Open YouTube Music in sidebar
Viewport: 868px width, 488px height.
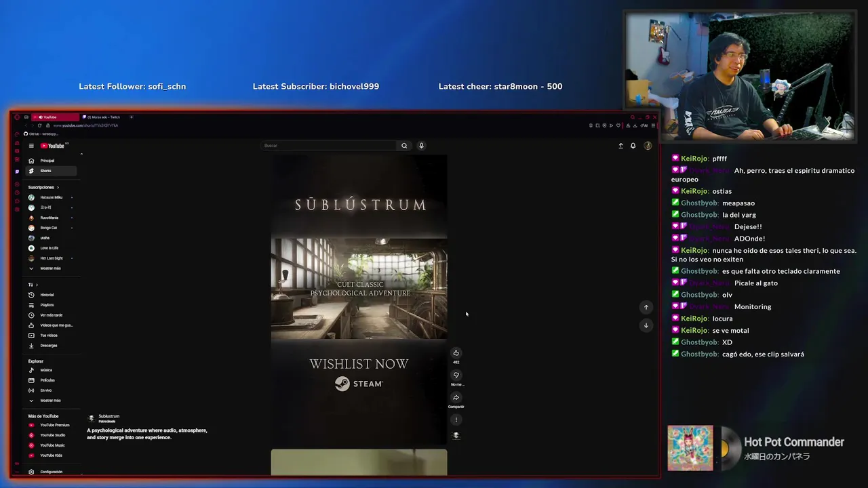tap(52, 445)
